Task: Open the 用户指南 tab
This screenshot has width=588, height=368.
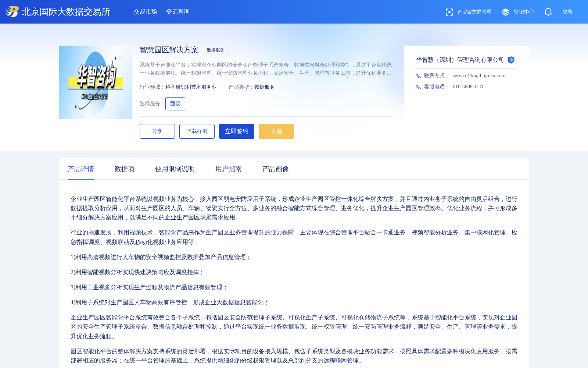Action: [x=229, y=169]
